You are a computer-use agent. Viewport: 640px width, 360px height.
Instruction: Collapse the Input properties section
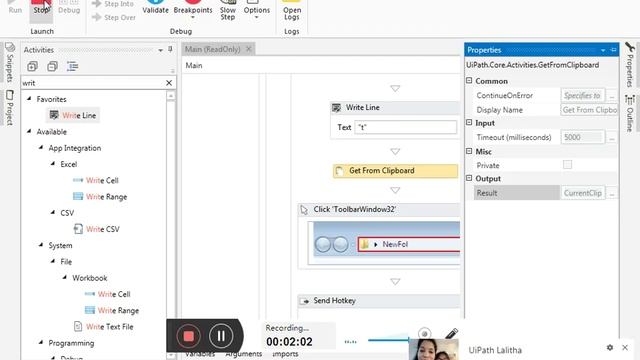pos(469,122)
